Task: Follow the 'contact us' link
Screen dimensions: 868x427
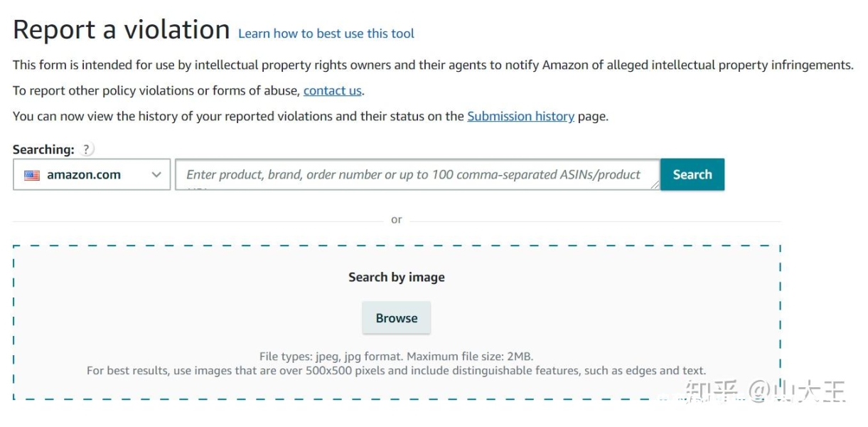Action: 333,90
